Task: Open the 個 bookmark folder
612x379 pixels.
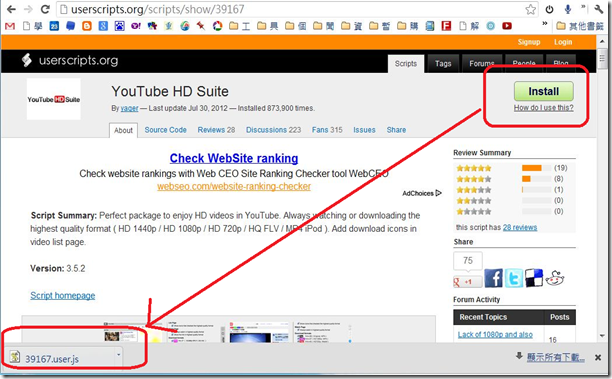Action: click(x=296, y=26)
